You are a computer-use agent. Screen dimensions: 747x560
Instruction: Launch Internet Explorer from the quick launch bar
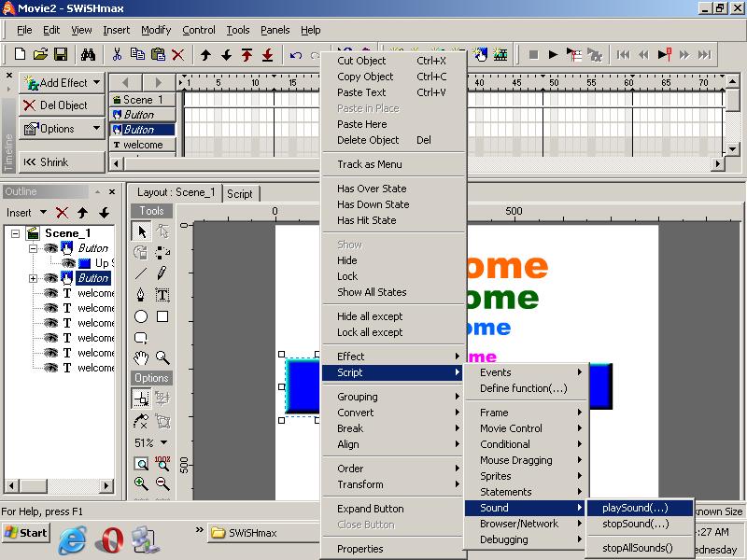(73, 539)
